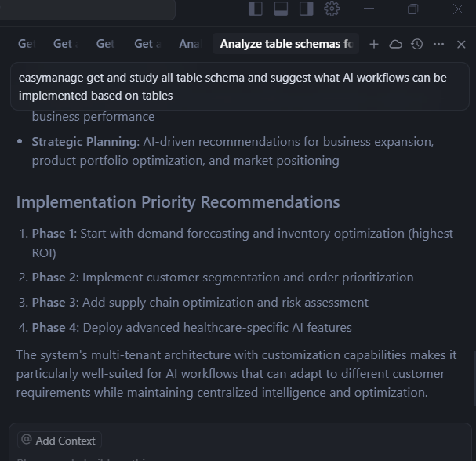476x461 pixels.
Task: Toggle the right secondary sidebar layout icon
Action: click(x=307, y=9)
